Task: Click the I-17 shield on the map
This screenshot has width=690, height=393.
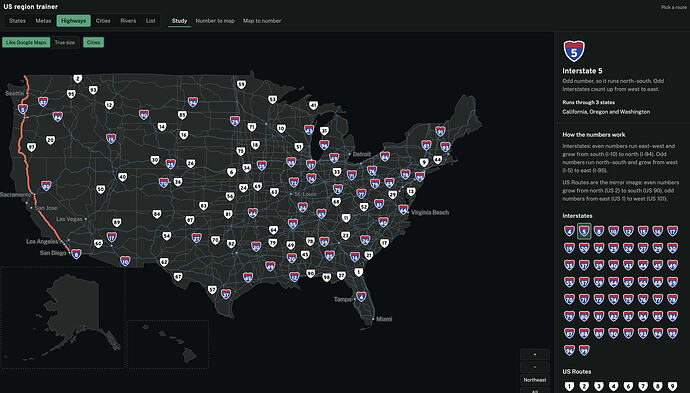Action: point(112,237)
